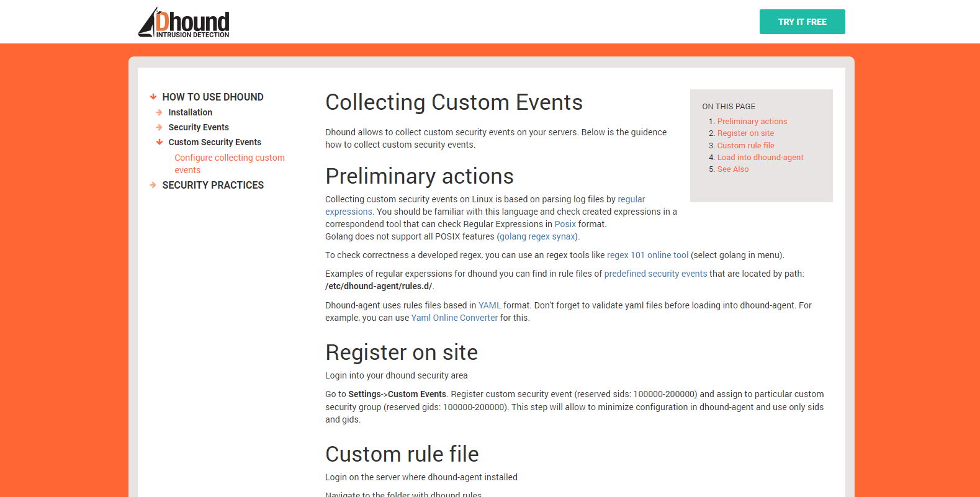The width and height of the screenshot is (980, 497).
Task: Expand the Installation arrow icon
Action: click(x=160, y=112)
